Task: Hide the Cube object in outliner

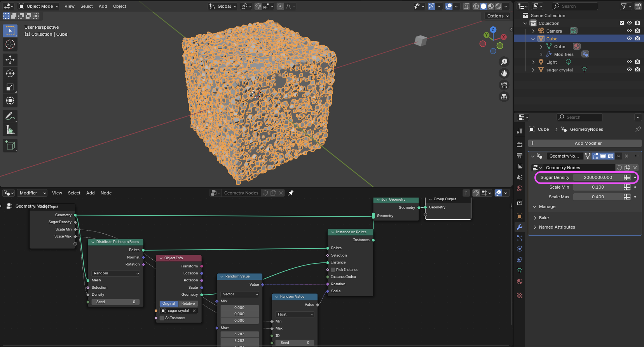Action: pyautogui.click(x=629, y=38)
